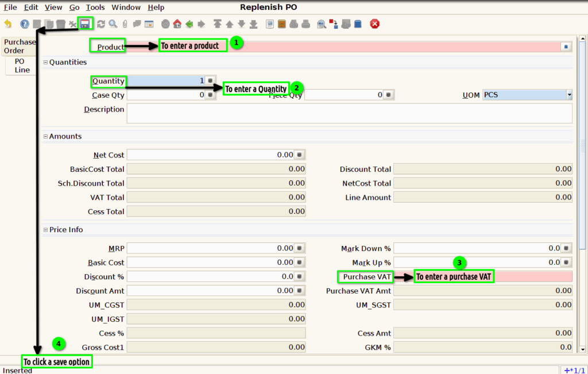Screen dimensions: 588x374
Task: Switch to the Purchase Order tab
Action: 19,47
